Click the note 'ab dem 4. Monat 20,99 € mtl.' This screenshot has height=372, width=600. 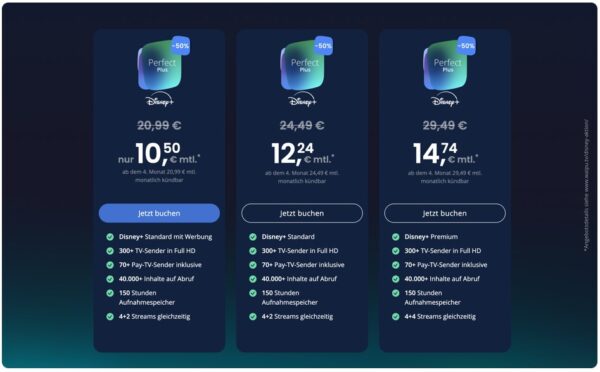[159, 172]
